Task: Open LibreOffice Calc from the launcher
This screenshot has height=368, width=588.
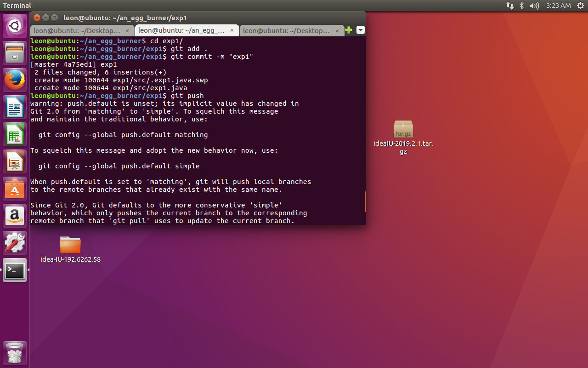Action: coord(15,134)
